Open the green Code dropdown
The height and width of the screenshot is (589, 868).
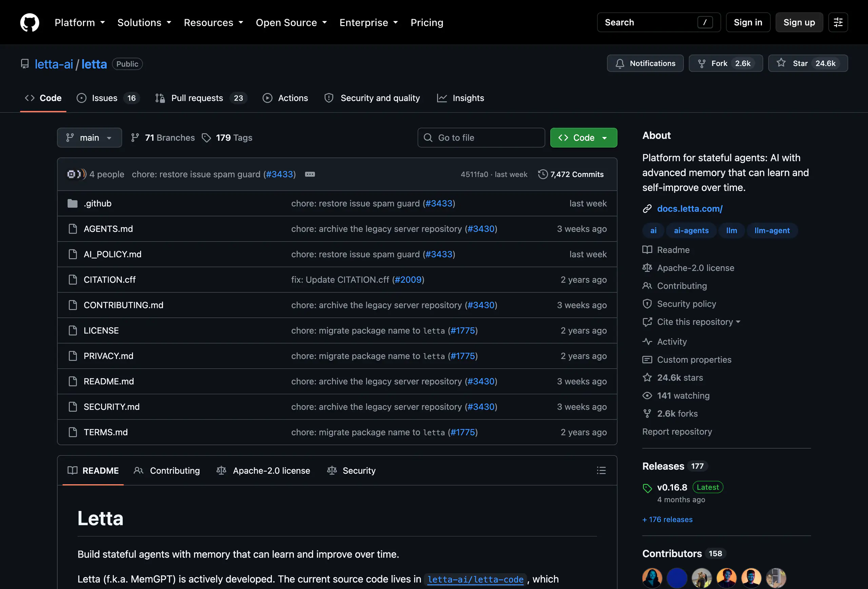[x=584, y=138]
